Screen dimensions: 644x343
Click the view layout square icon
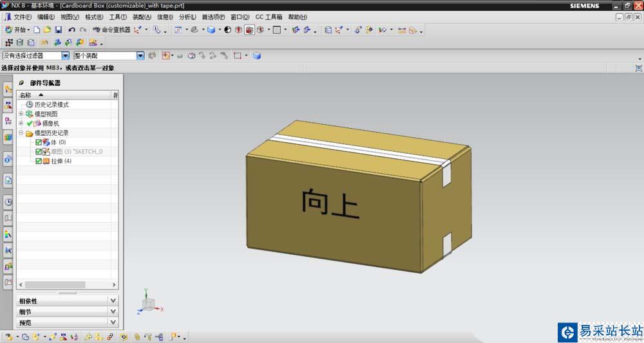(x=277, y=30)
